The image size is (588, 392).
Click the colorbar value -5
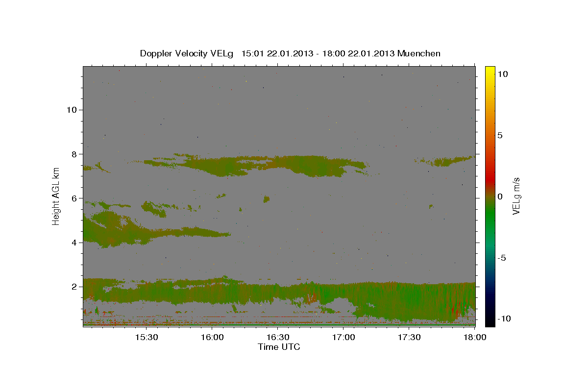coord(502,258)
